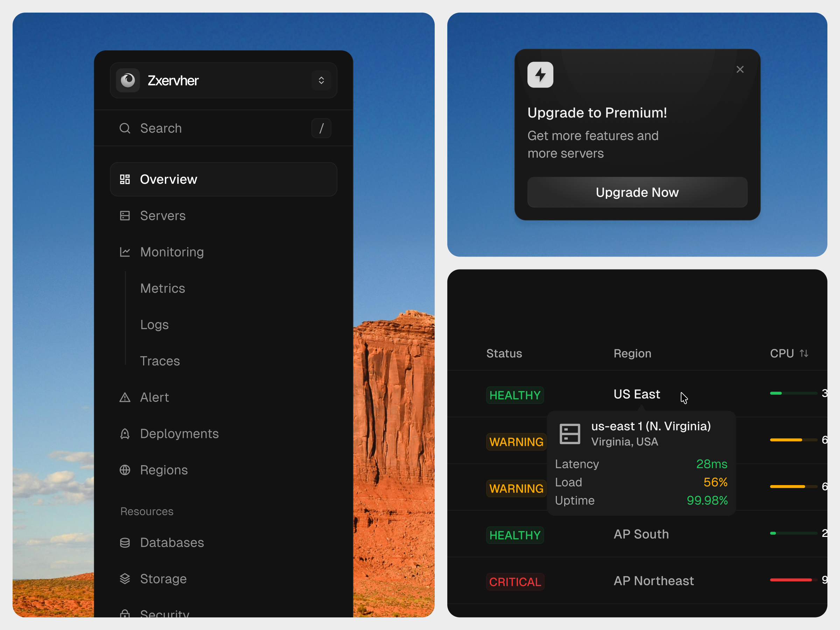Click the Zxervher organization logo
This screenshot has width=840, height=630.
pyautogui.click(x=128, y=80)
